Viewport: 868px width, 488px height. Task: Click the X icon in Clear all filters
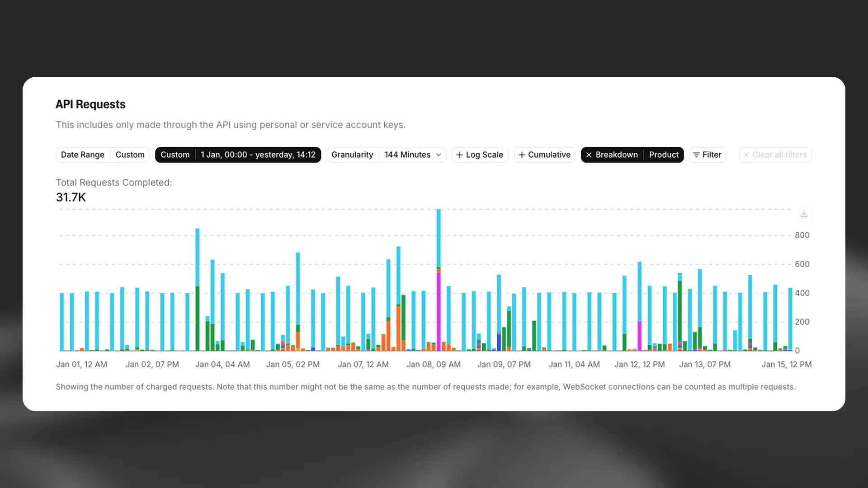747,155
